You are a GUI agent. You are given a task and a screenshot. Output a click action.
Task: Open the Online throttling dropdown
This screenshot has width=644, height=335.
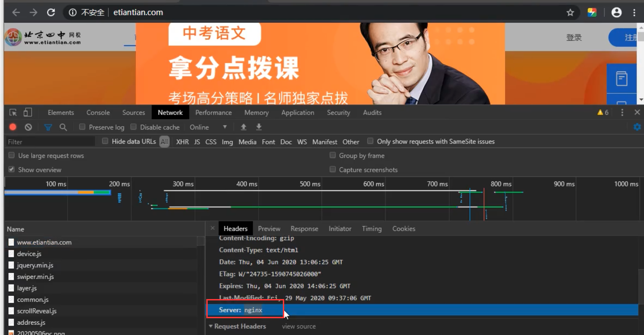(x=208, y=127)
